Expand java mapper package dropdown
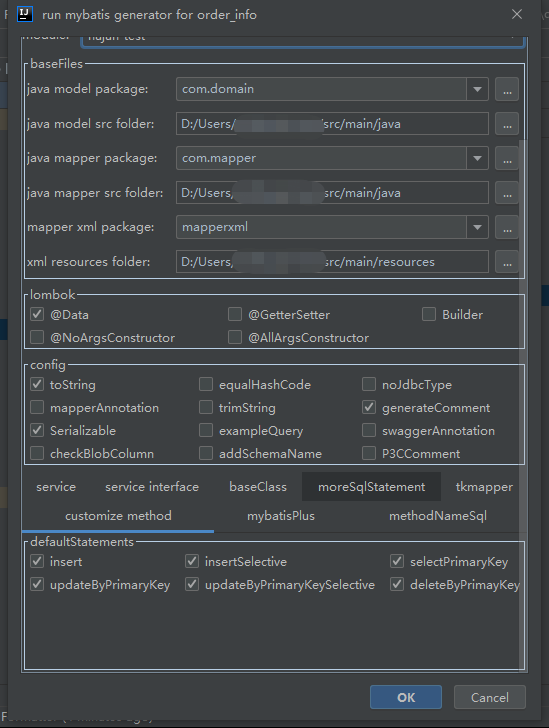The height and width of the screenshot is (728, 549). click(477, 158)
